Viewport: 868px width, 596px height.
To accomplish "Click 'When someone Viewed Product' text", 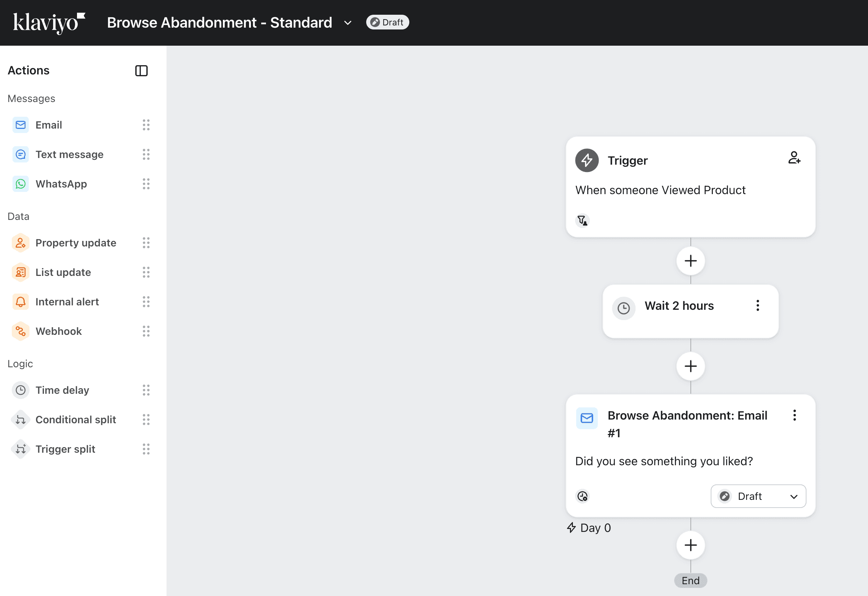I will [x=660, y=190].
